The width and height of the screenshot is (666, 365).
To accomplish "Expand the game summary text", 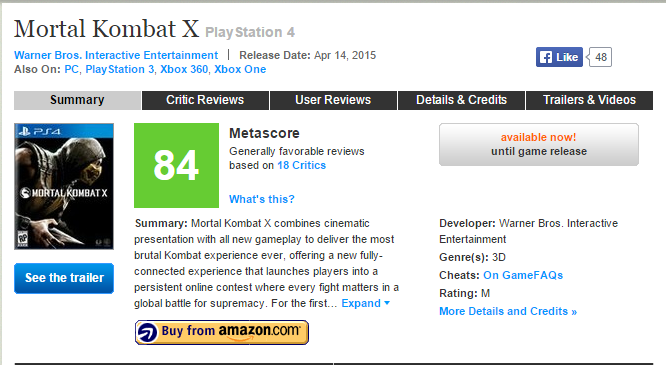I will click(x=365, y=303).
